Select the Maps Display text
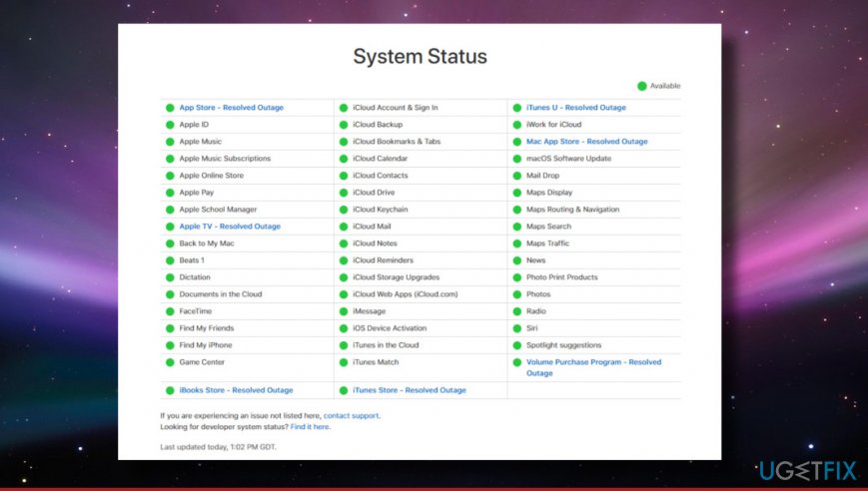This screenshot has width=868, height=491. tap(549, 193)
